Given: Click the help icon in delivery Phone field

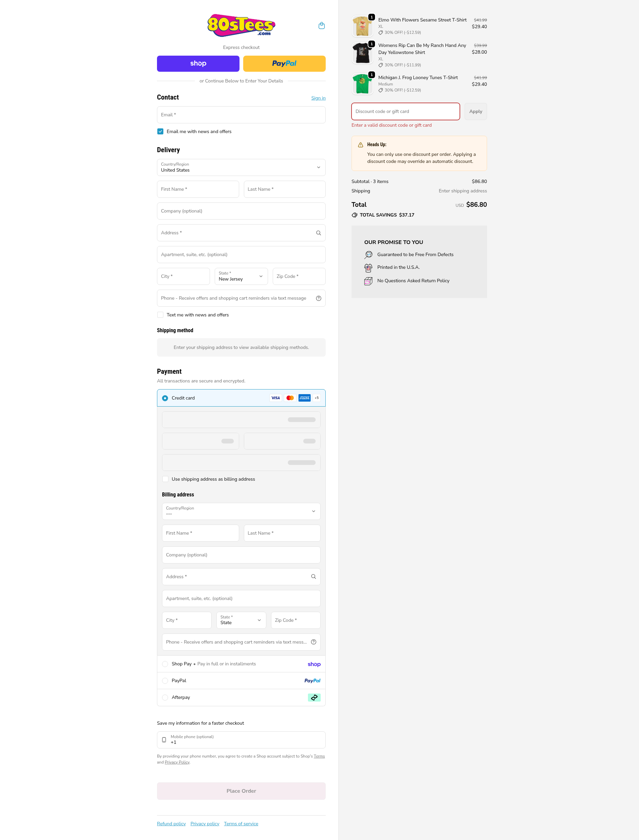Looking at the screenshot, I should coord(318,298).
